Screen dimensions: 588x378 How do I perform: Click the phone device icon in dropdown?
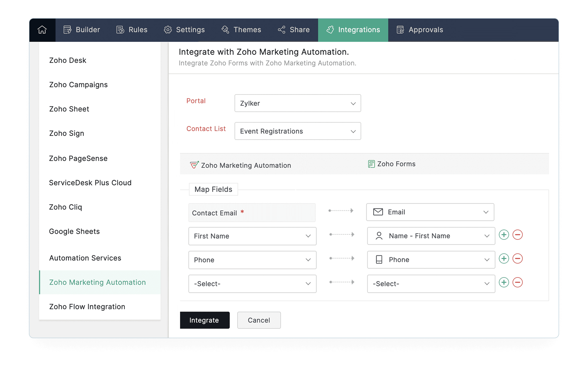[x=379, y=260]
